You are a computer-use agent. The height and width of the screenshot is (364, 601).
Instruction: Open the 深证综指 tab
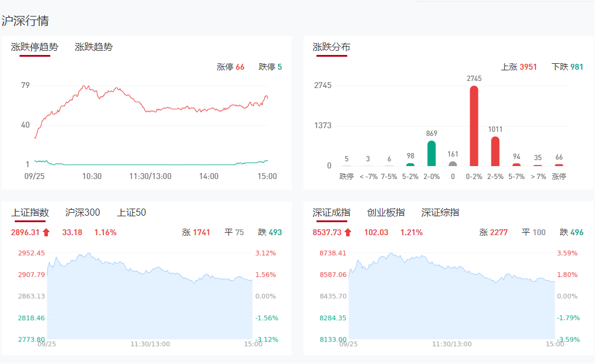pyautogui.click(x=440, y=213)
